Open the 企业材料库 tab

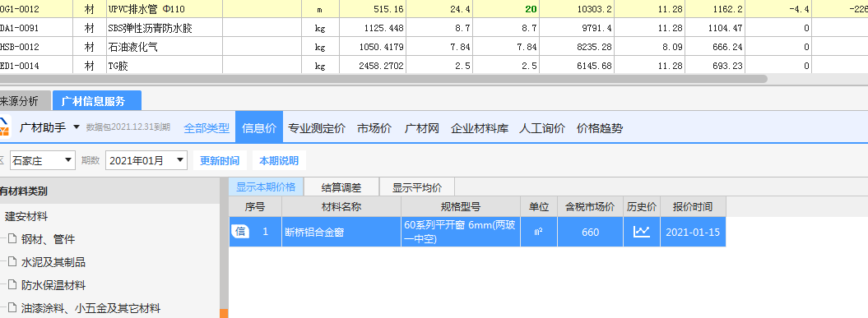[x=480, y=128]
